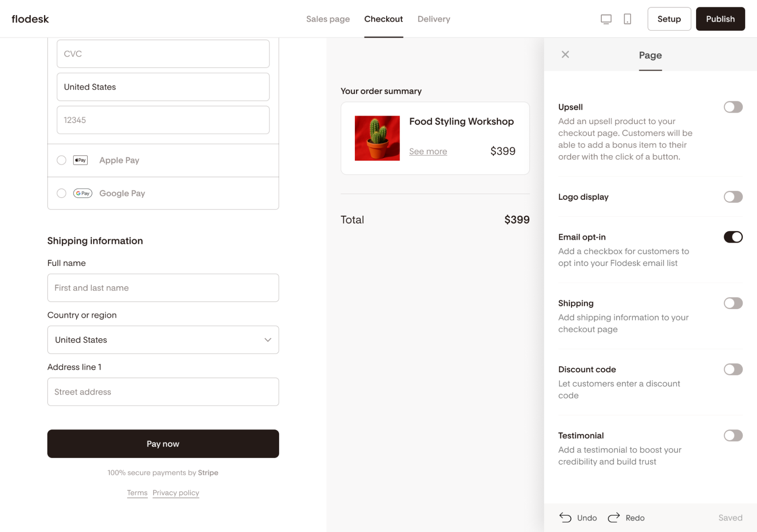
Task: Click the Google Pay logo icon
Action: point(83,193)
